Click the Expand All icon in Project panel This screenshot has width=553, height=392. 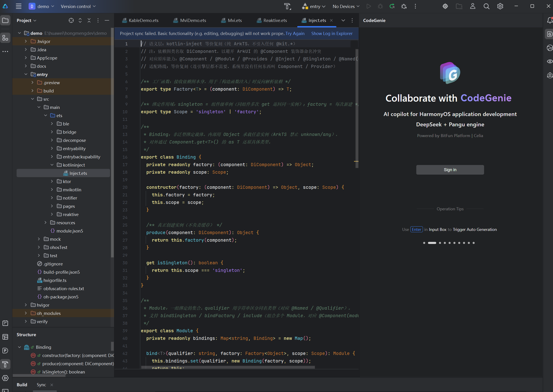tap(80, 21)
